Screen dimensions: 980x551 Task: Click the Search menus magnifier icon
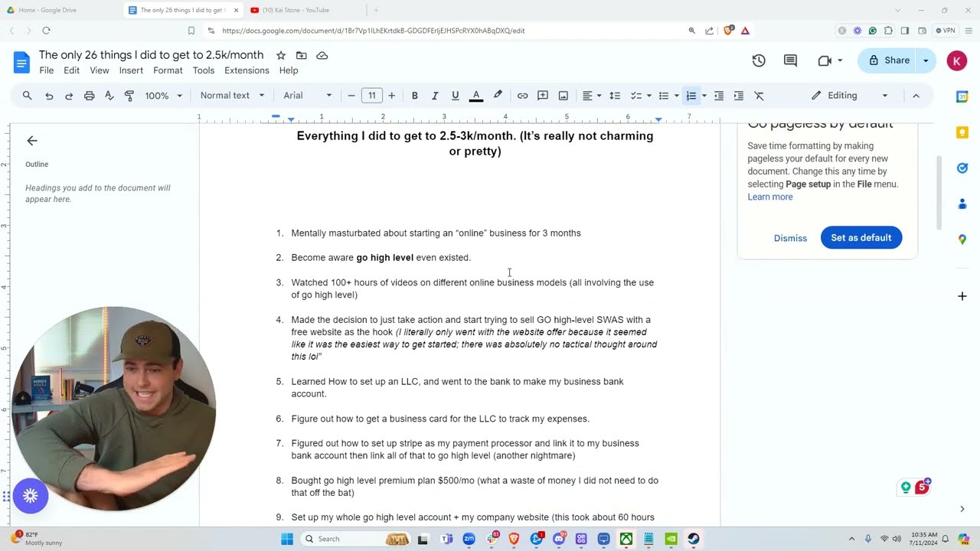[28, 96]
